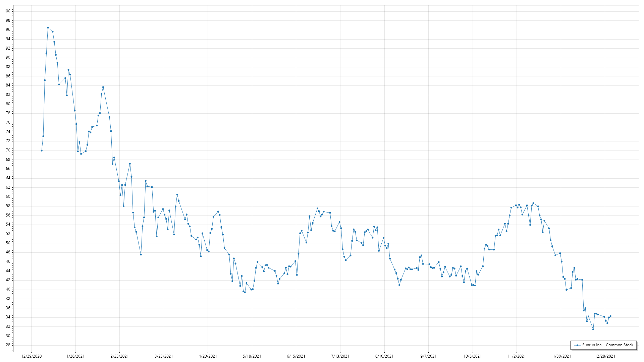Click the 1/26/2021 x-axis date label
Viewport: 644px width, 362px height.
tap(75, 356)
